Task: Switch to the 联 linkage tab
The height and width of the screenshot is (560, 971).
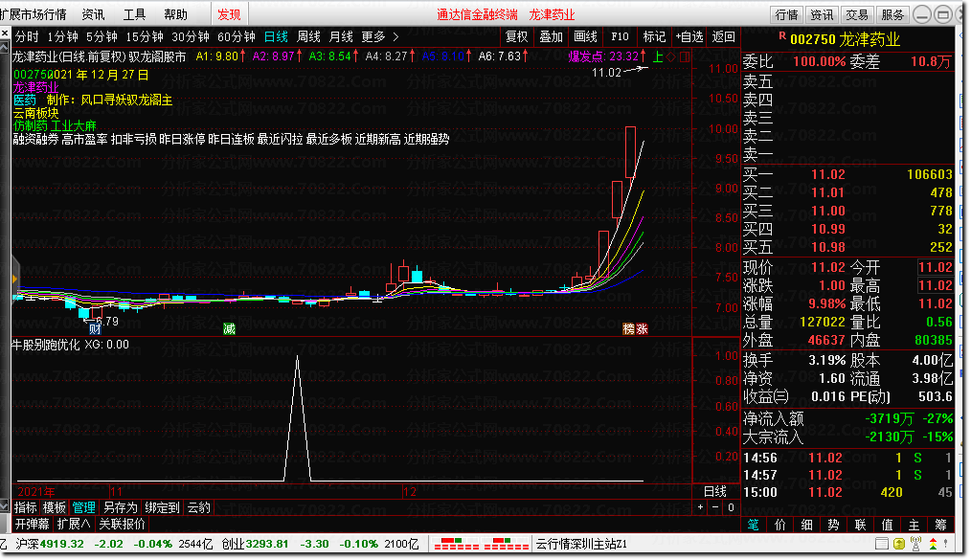Action: tap(860, 525)
